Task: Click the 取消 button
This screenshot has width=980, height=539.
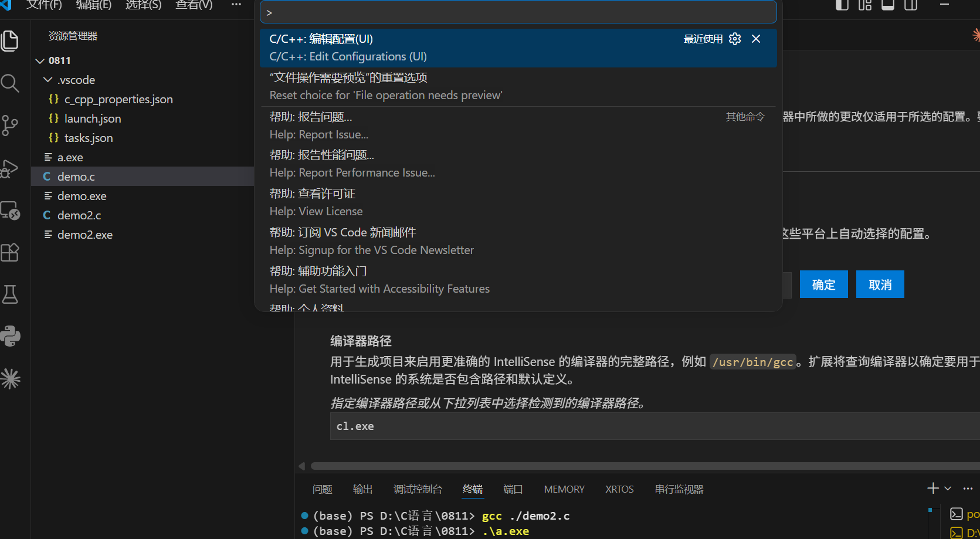Action: pyautogui.click(x=880, y=284)
